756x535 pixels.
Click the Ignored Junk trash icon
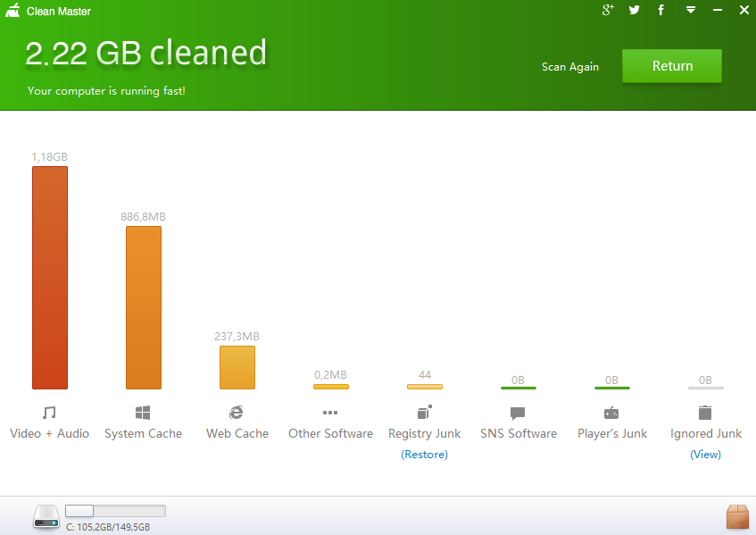coord(705,413)
